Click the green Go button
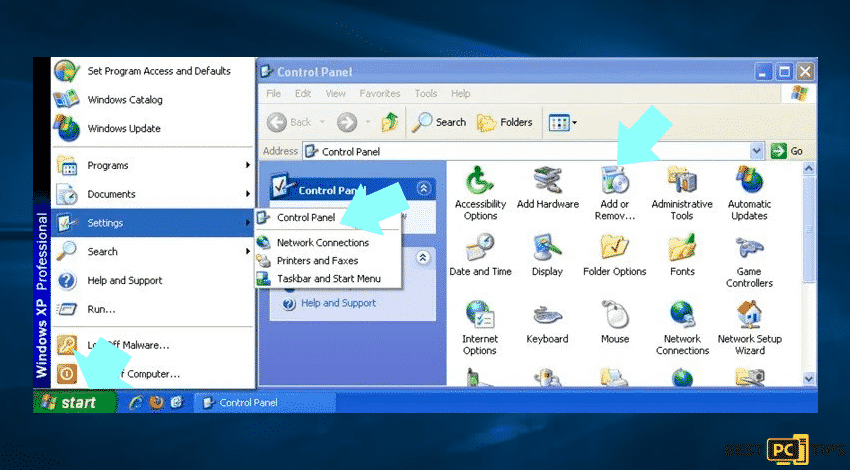Viewport: 850px width, 470px height. (787, 151)
